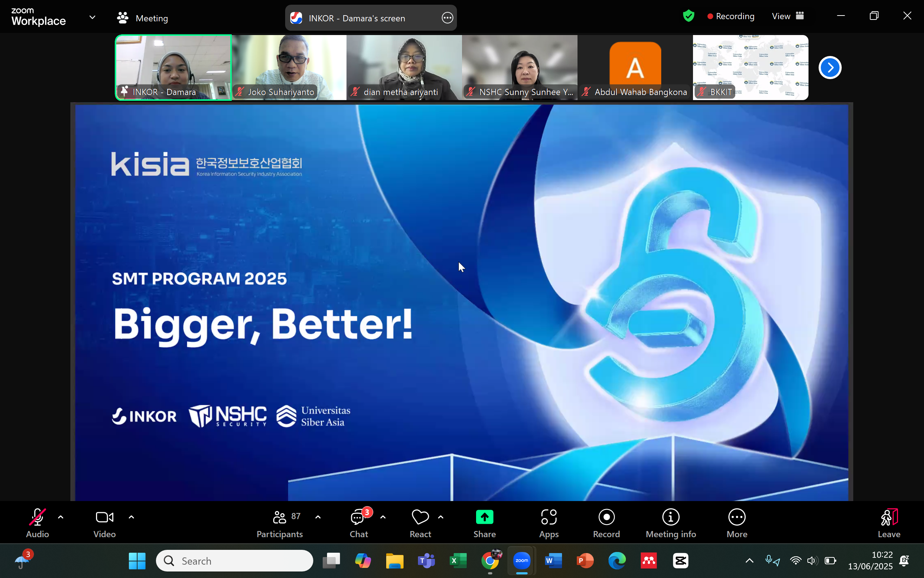Image resolution: width=924 pixels, height=578 pixels.
Task: Open the red app icon beside Edge
Action: click(649, 561)
